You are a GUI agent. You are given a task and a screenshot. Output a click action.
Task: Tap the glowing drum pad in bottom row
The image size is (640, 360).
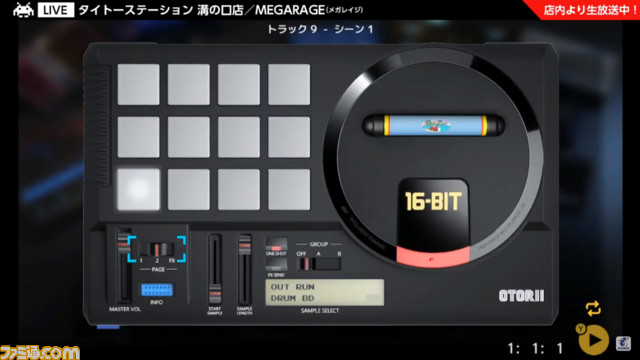pos(138,189)
